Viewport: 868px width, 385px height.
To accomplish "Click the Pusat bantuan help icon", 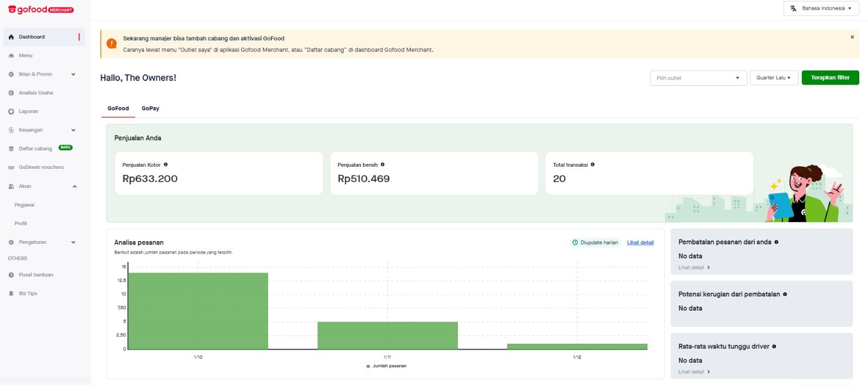I will (x=11, y=275).
